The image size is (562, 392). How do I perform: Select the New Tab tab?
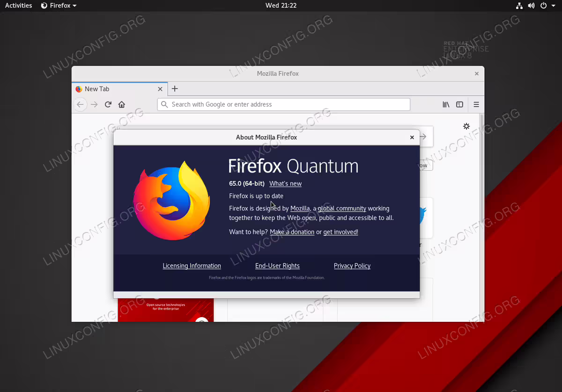coord(119,89)
